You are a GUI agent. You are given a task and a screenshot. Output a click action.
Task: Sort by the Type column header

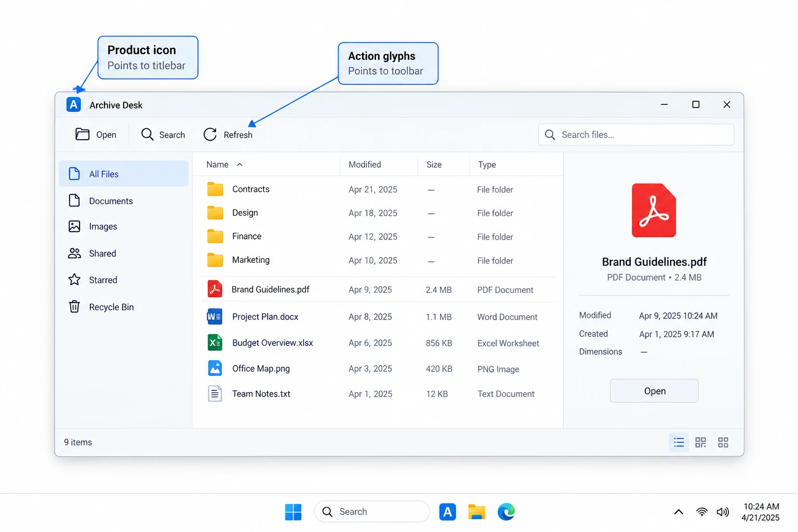487,165
